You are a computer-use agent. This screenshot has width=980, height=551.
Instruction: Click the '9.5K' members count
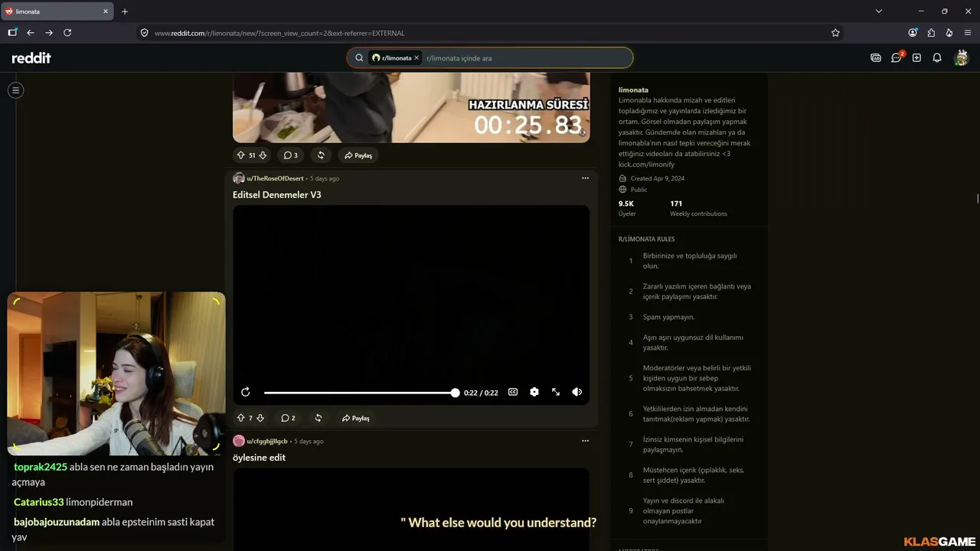[626, 204]
